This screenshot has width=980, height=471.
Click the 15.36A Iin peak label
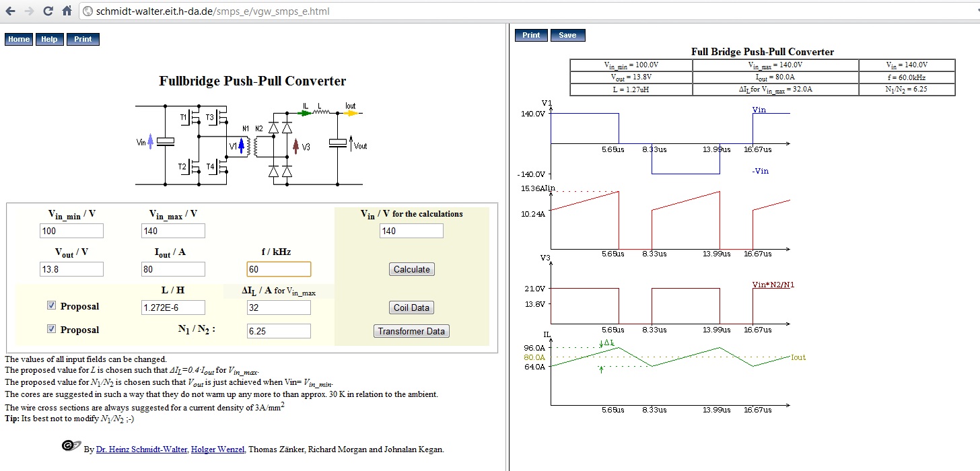(539, 188)
